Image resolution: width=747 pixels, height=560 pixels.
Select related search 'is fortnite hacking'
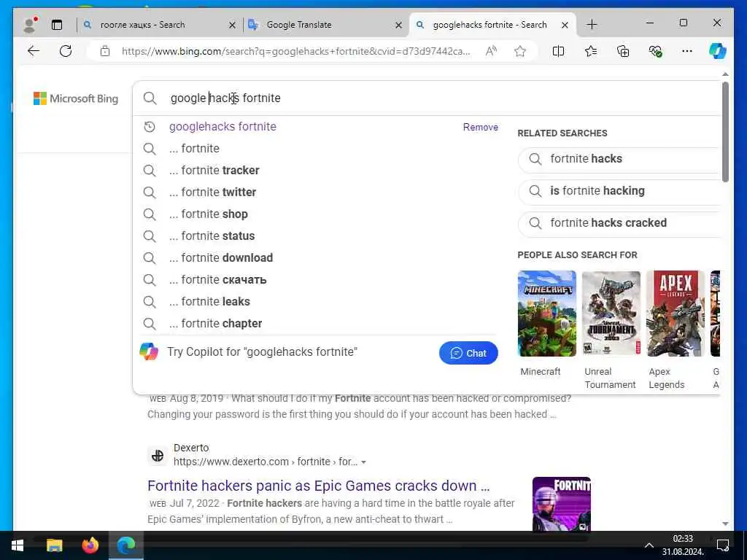click(619, 191)
